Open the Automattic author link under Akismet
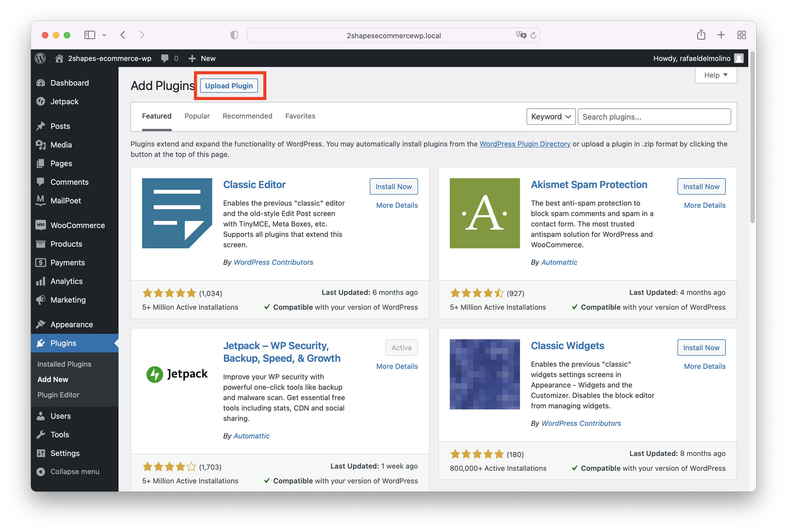Viewport: 787px width, 532px height. pyautogui.click(x=559, y=262)
